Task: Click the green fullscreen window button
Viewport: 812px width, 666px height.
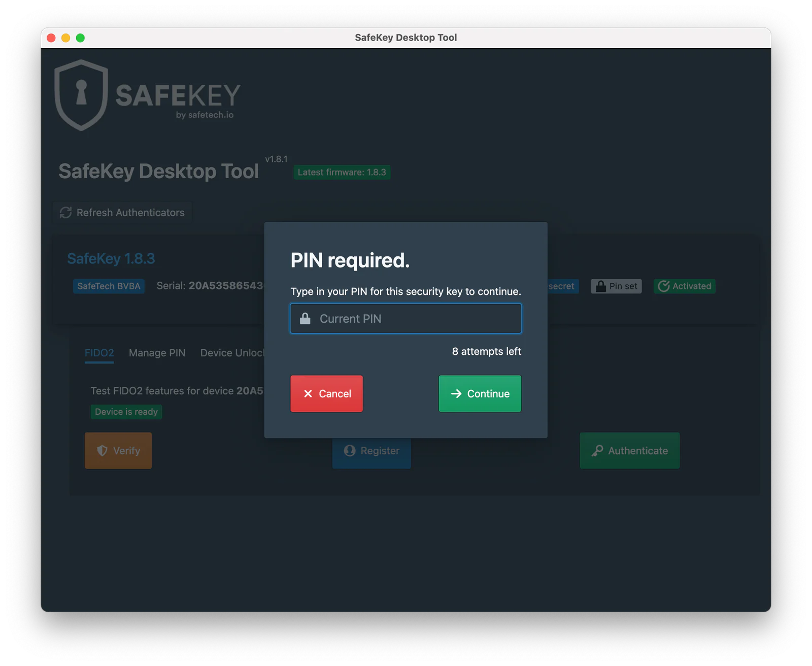Action: [x=80, y=38]
